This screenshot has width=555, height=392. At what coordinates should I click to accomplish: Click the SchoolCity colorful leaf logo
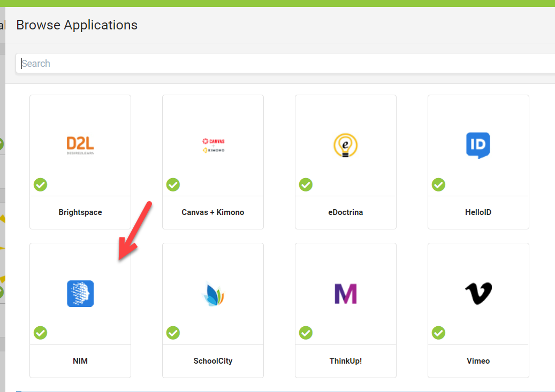[213, 294]
